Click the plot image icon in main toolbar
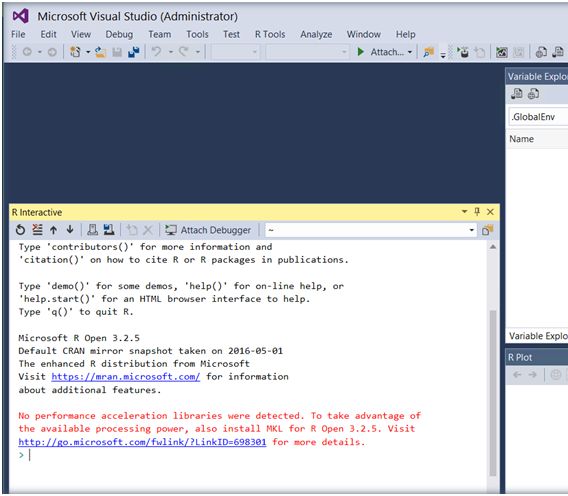Viewport: 568px width, 496px height. [502, 53]
